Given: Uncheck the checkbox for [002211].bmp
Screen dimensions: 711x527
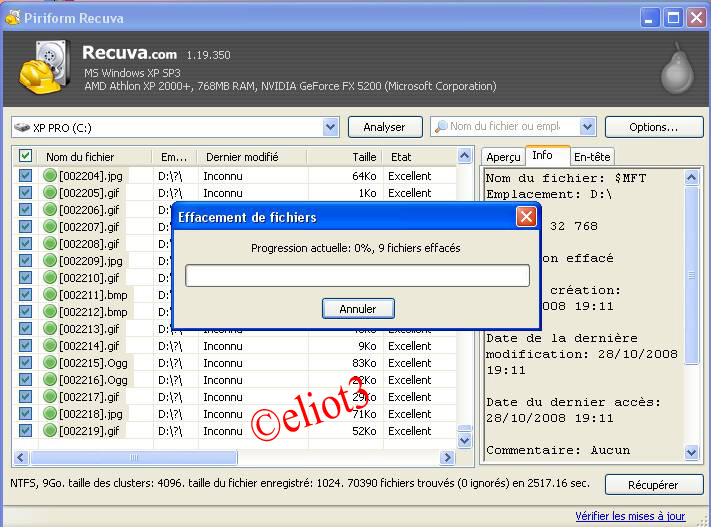Looking at the screenshot, I should pyautogui.click(x=25, y=295).
